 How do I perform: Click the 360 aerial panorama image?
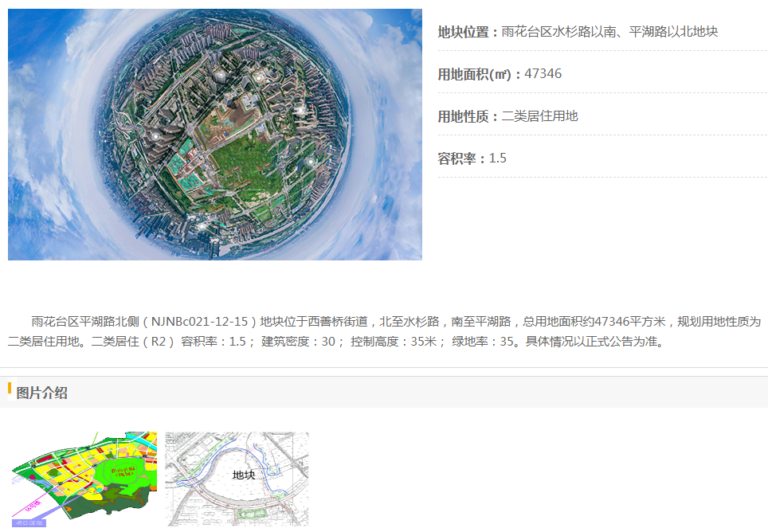point(215,135)
